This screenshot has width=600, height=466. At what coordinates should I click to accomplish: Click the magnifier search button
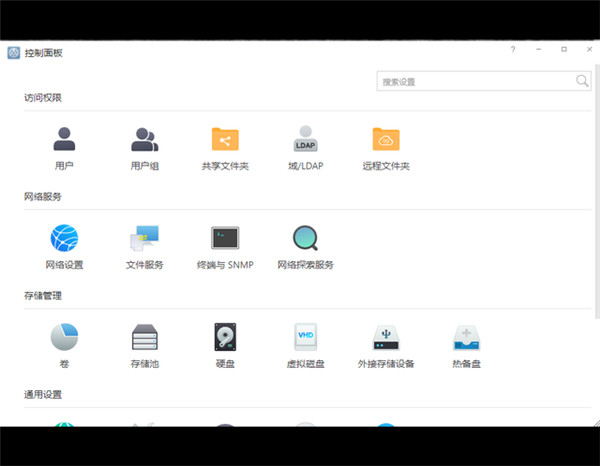pyautogui.click(x=582, y=81)
